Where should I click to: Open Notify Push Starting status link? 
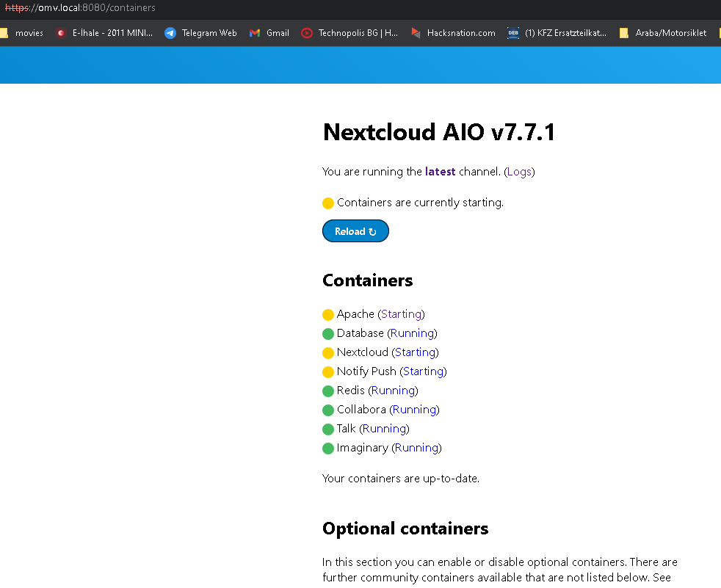point(423,371)
